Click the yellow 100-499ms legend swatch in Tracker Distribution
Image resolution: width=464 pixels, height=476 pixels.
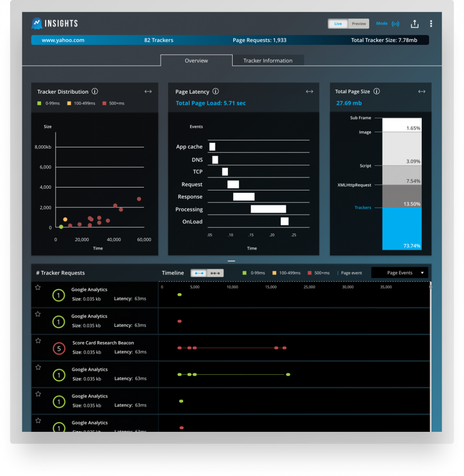click(69, 104)
